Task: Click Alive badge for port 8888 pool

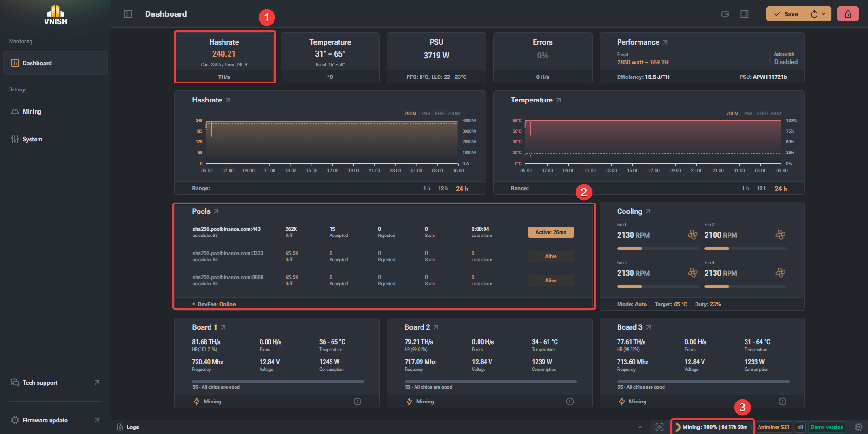Action: (551, 281)
